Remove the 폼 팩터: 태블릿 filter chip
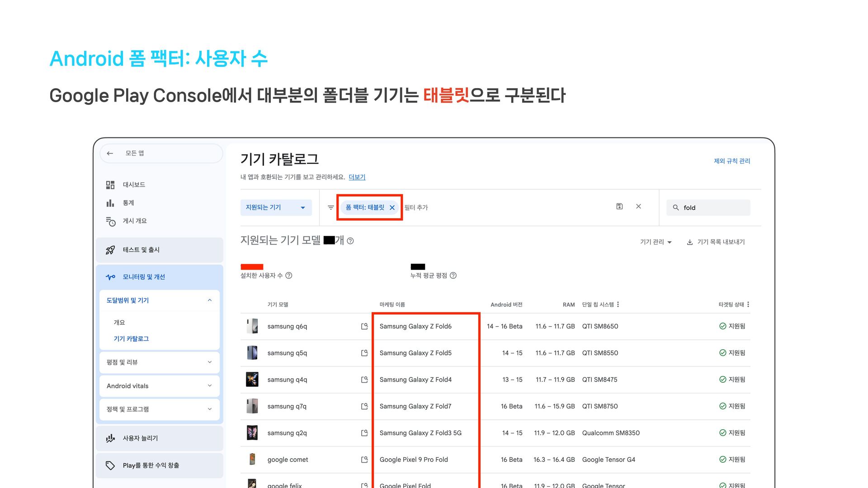This screenshot has height=488, width=868. (392, 208)
